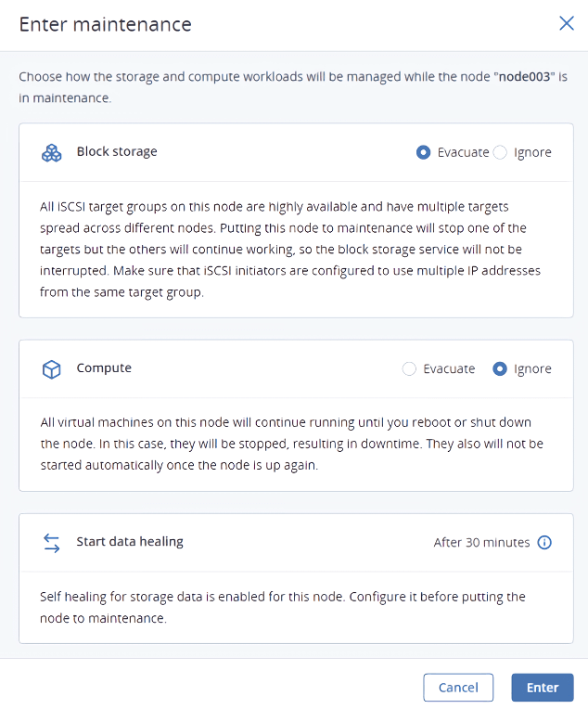
Task: Click the data healing arrows icon
Action: click(52, 543)
